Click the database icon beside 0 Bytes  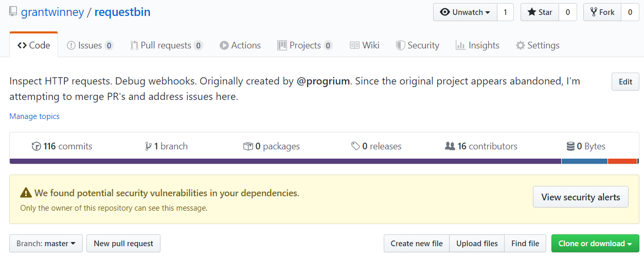pyautogui.click(x=570, y=146)
